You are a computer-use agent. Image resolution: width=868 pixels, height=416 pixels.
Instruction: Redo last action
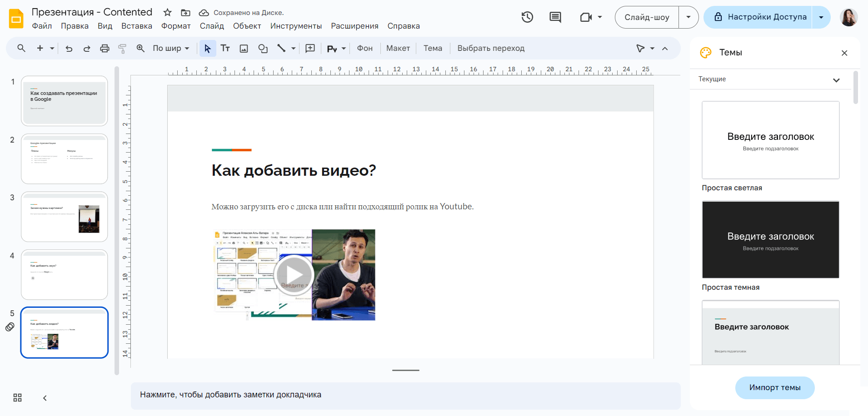tap(87, 48)
